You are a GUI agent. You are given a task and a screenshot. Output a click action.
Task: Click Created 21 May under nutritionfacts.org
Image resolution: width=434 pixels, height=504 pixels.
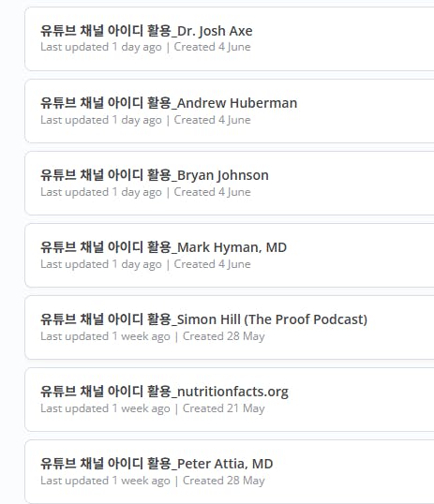tap(224, 408)
